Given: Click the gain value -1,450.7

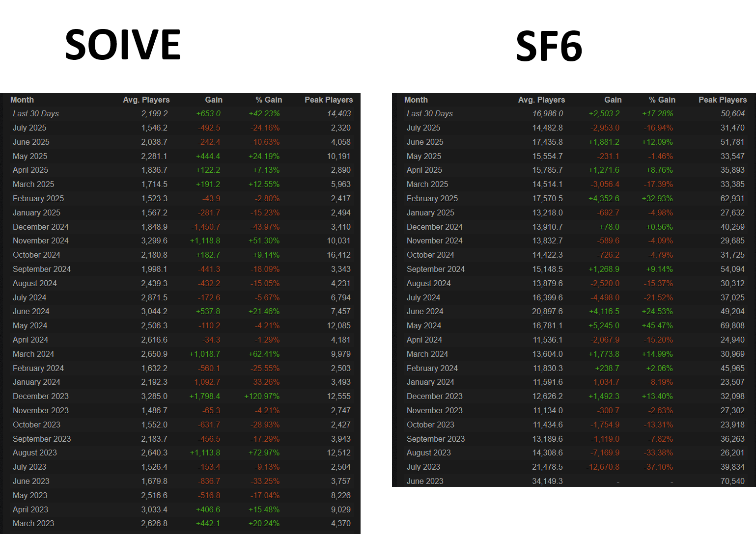Looking at the screenshot, I should coord(206,227).
